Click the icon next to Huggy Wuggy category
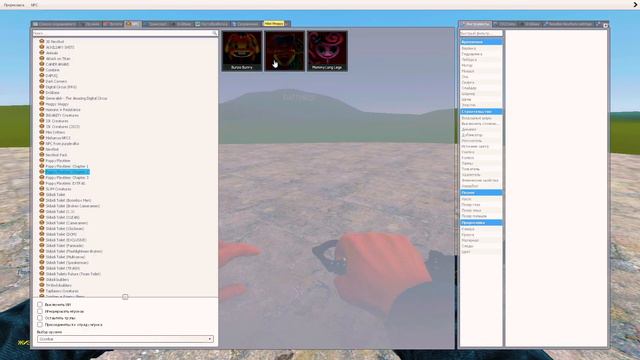The height and width of the screenshot is (360, 640). 42,104
